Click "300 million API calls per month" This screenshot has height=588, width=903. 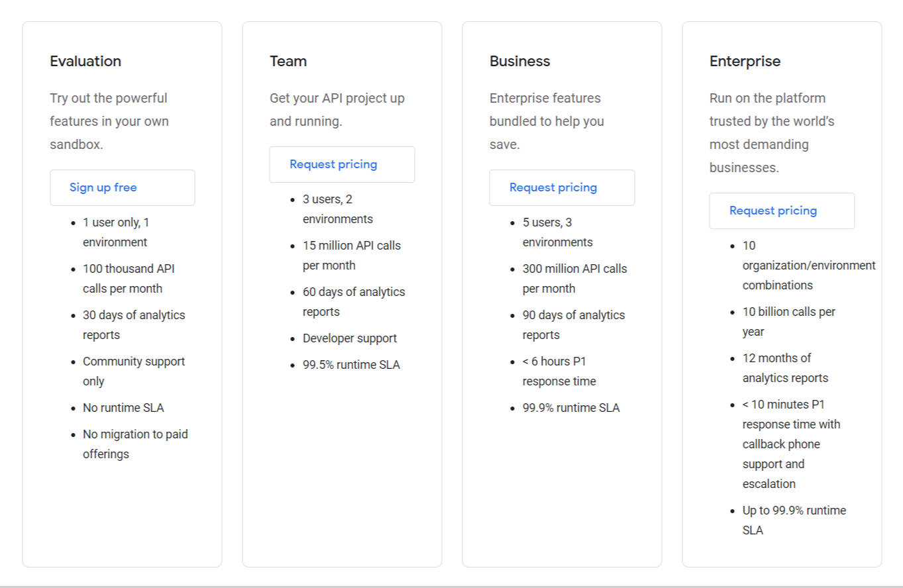(x=574, y=279)
